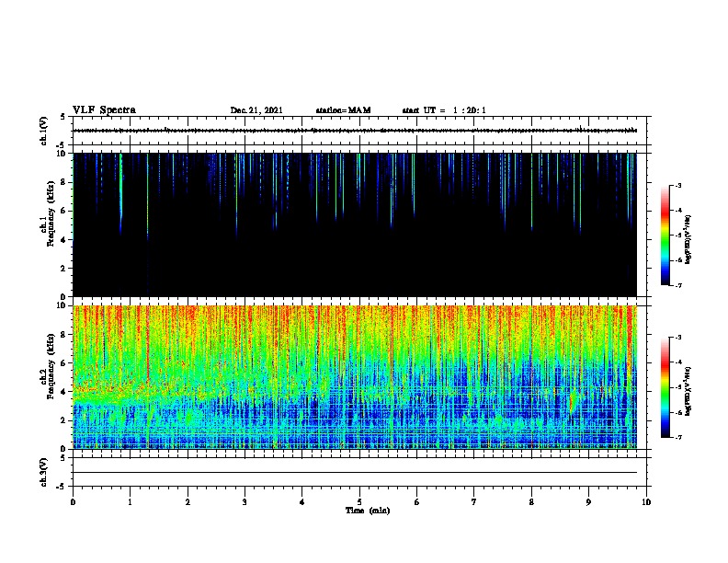
Task: Click the time axis tick label "9"
Action: click(588, 502)
